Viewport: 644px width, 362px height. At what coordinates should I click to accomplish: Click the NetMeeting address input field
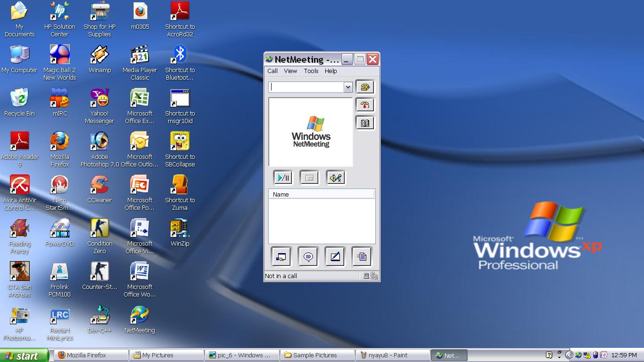click(x=306, y=87)
